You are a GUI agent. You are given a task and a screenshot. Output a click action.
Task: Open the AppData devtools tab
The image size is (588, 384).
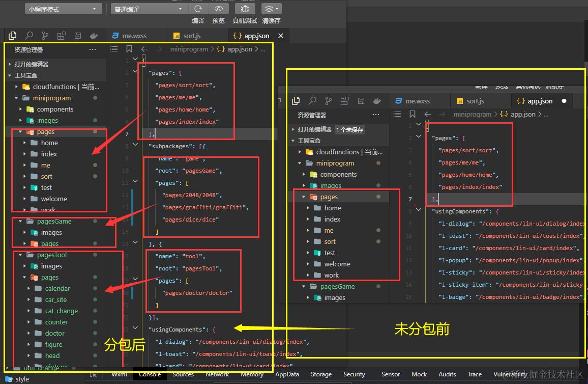tap(287, 374)
